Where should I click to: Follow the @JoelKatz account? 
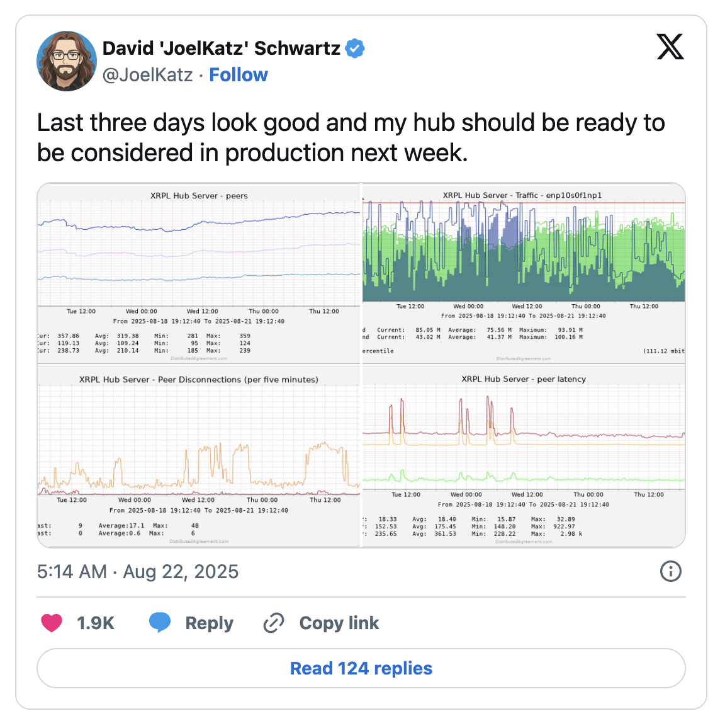[x=239, y=75]
